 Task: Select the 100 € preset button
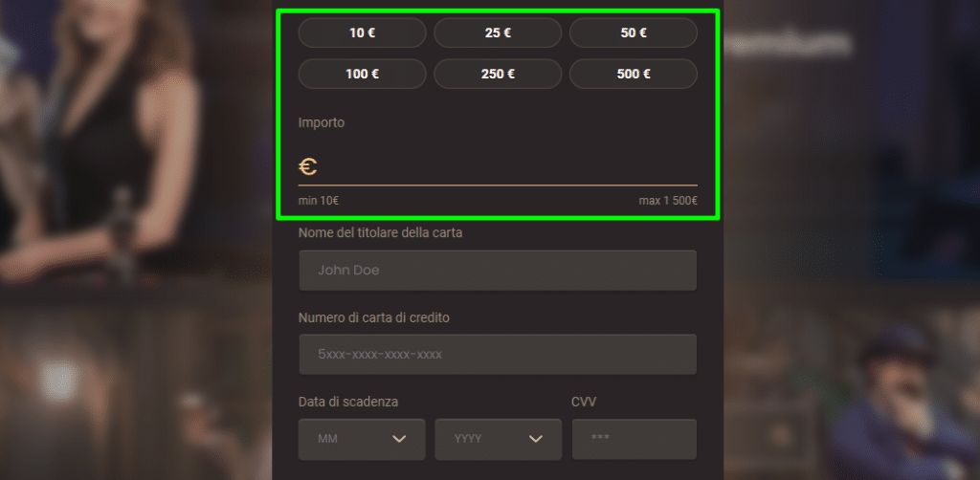[x=362, y=74]
